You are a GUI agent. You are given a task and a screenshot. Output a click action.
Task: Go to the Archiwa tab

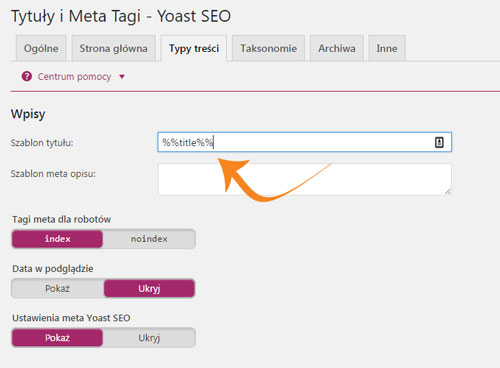[x=337, y=48]
